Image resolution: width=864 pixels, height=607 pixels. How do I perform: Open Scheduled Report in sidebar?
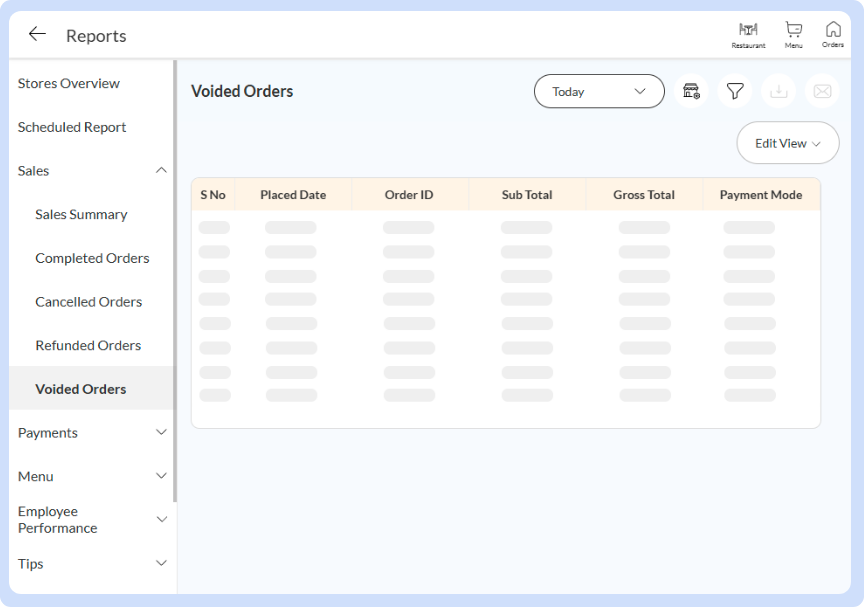[72, 127]
